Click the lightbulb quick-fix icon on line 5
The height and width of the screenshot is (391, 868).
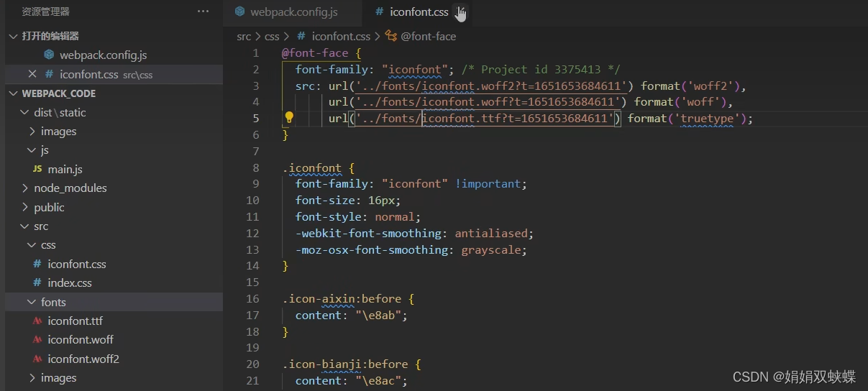(x=289, y=118)
